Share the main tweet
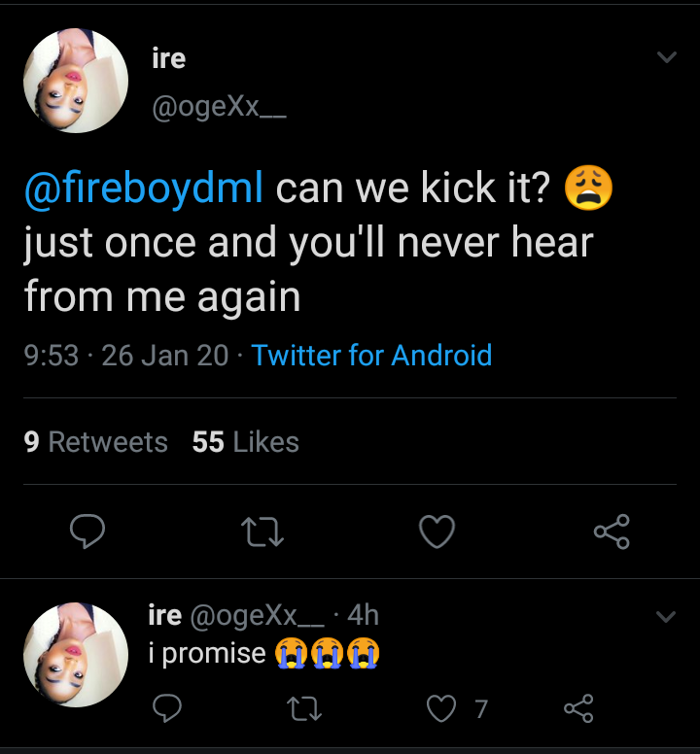The height and width of the screenshot is (754, 700). coord(612,531)
